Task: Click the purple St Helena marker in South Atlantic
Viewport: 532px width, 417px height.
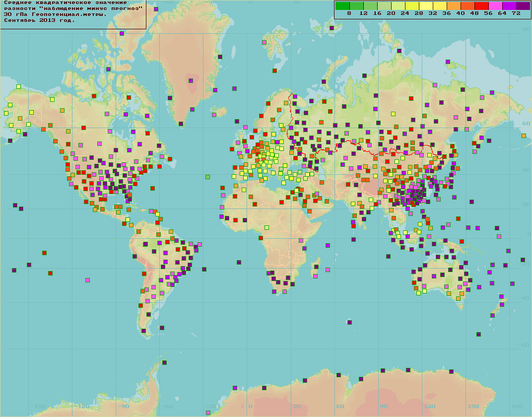Action: point(239,262)
